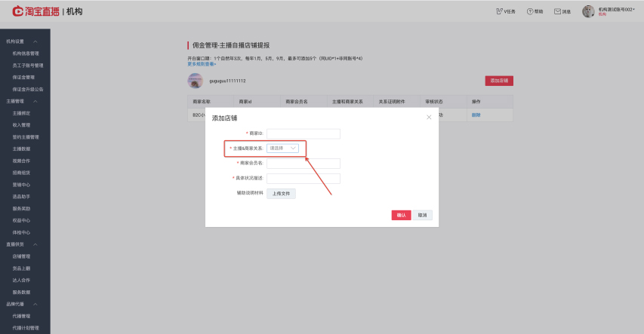Collapse the 机构设置 sidebar group
Image resolution: width=644 pixels, height=334 pixels.
click(35, 41)
